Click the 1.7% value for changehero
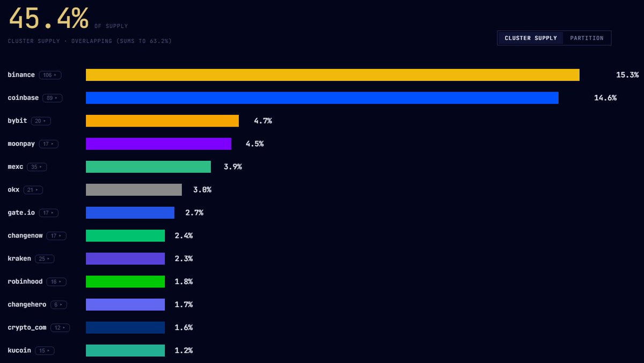The image size is (644, 363). click(184, 305)
